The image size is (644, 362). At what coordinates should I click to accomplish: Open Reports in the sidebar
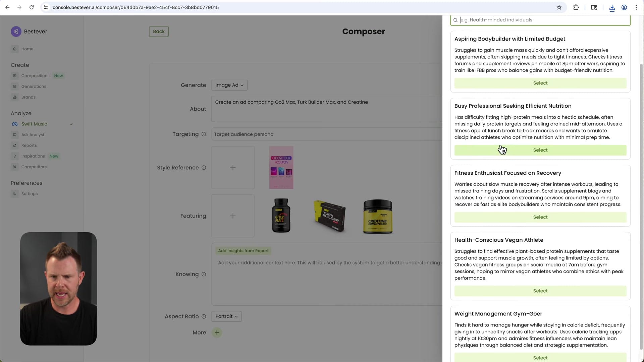pyautogui.click(x=29, y=145)
